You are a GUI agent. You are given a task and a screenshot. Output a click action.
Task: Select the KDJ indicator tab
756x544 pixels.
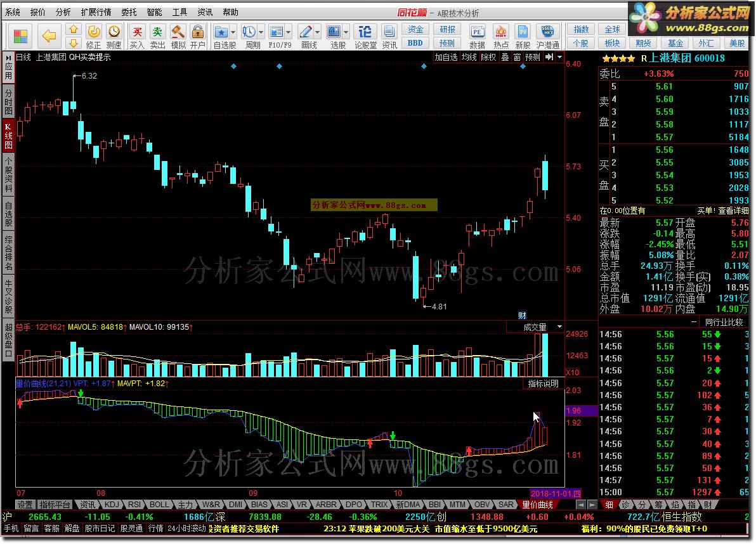point(112,505)
